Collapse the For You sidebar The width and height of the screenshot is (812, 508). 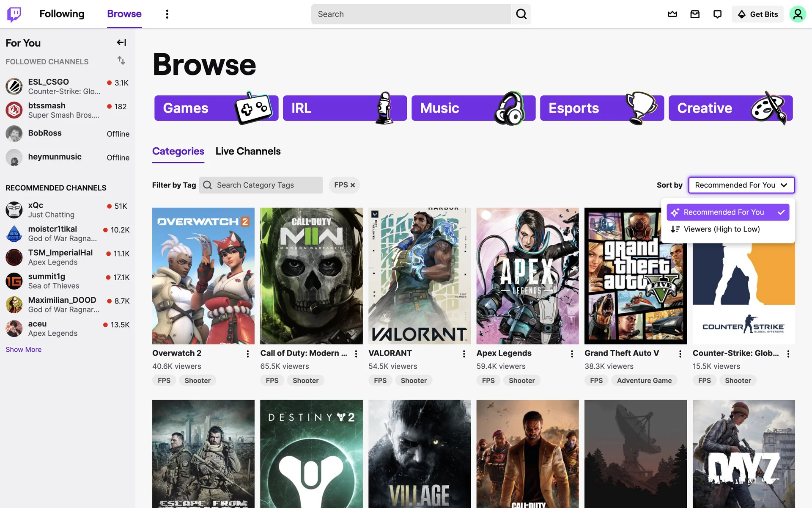(121, 42)
